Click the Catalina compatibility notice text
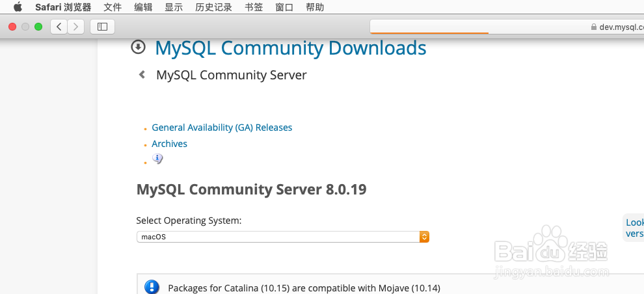The image size is (644, 294). pyautogui.click(x=304, y=288)
